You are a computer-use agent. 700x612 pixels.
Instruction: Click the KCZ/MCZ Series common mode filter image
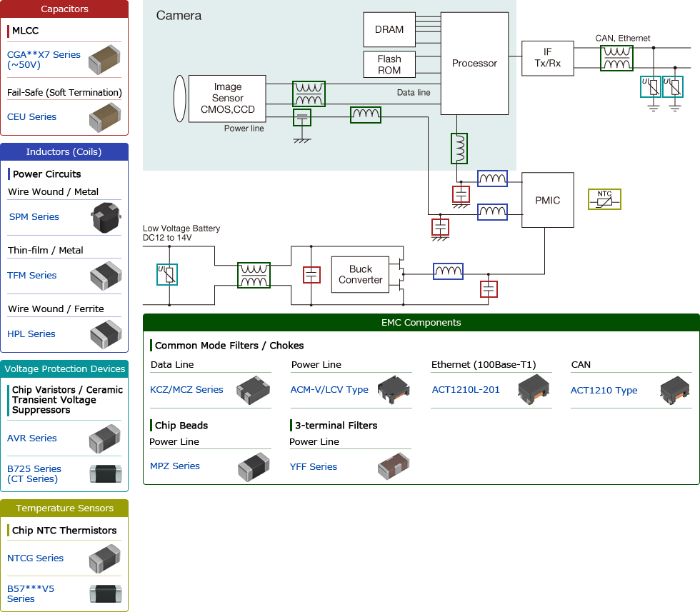254,390
